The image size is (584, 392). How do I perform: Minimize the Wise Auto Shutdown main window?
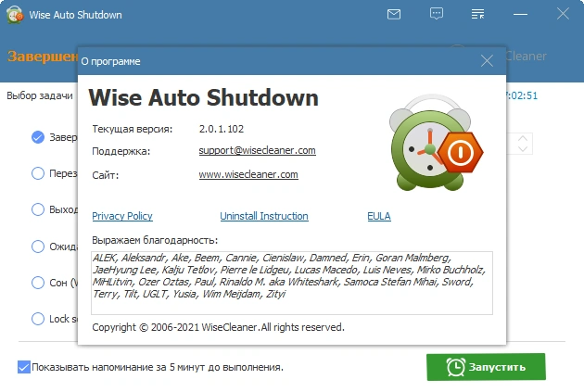point(520,15)
